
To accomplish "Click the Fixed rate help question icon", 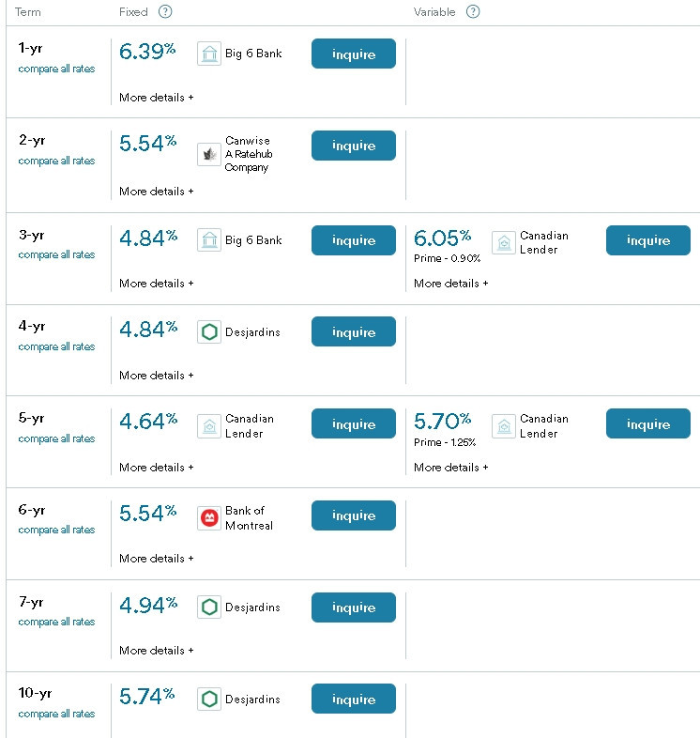I will 165,12.
